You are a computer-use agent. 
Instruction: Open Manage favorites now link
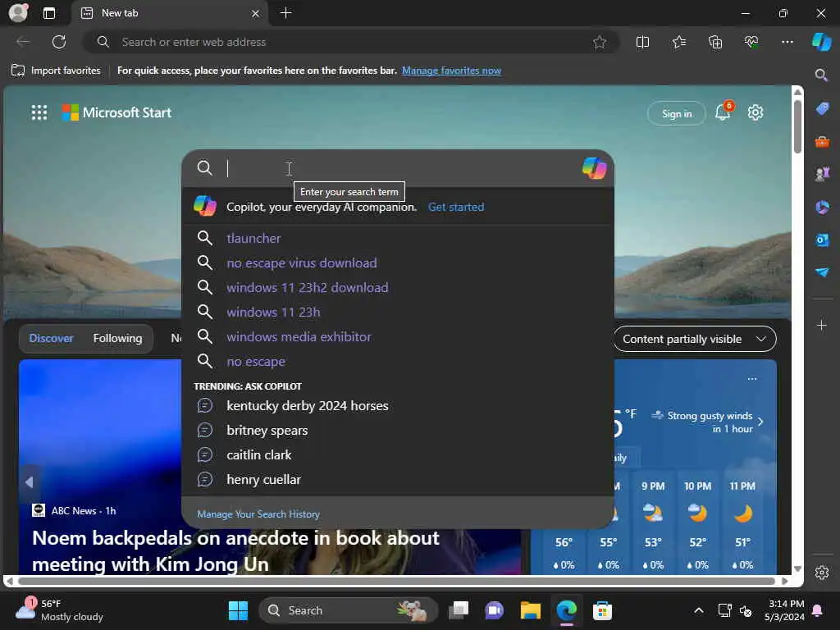click(452, 71)
